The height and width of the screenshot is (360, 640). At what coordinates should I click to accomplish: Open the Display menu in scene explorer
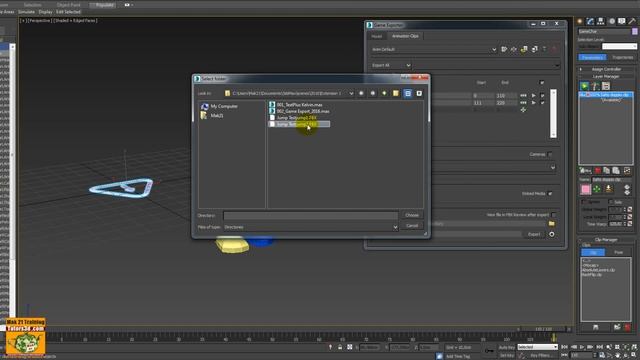click(x=45, y=12)
